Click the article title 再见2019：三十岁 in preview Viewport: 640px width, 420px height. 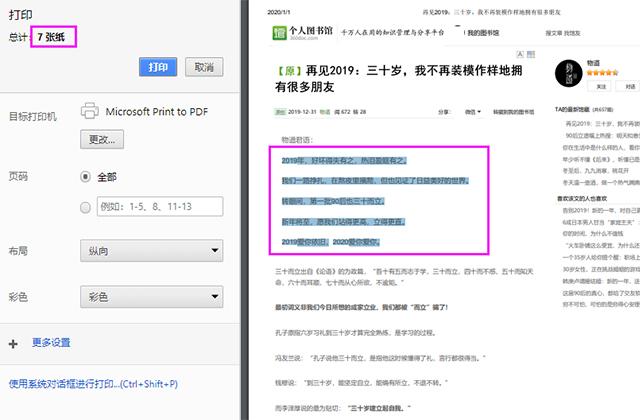398,78
